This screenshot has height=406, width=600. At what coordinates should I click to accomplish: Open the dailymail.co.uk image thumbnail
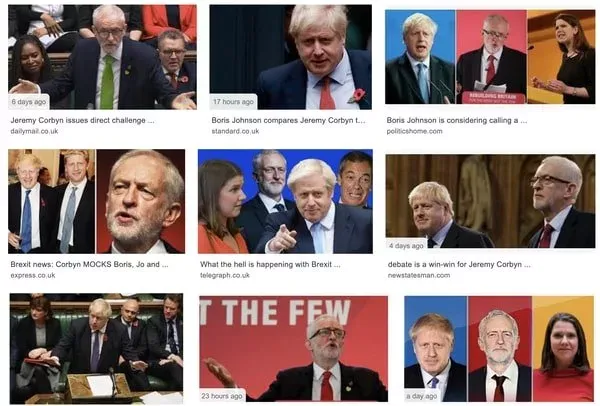click(x=102, y=57)
